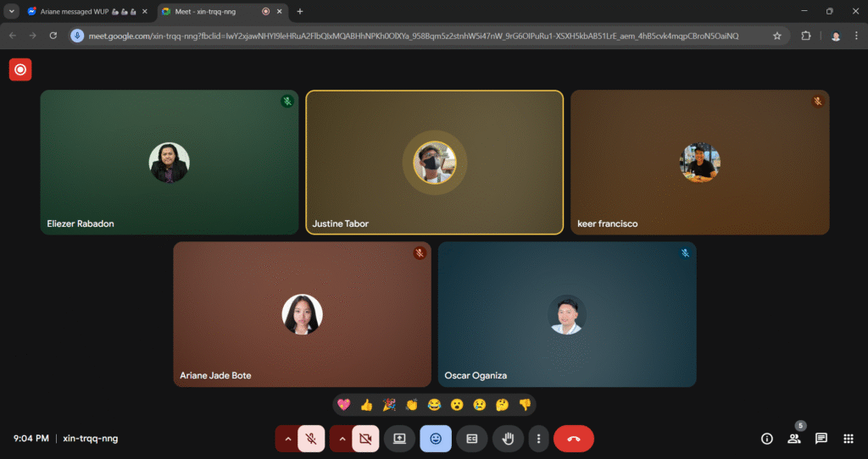
Task: Unmute microphone toggle button
Action: pyautogui.click(x=312, y=439)
